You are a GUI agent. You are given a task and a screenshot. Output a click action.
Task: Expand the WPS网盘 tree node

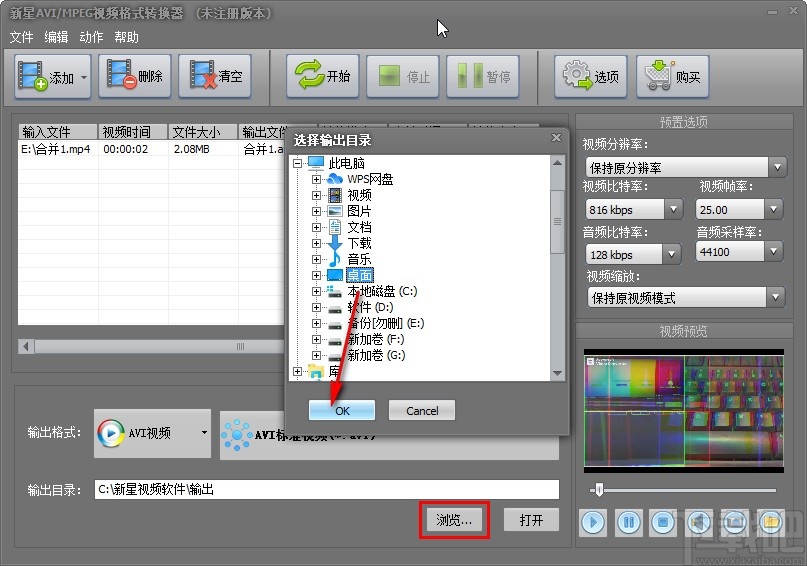(x=317, y=180)
